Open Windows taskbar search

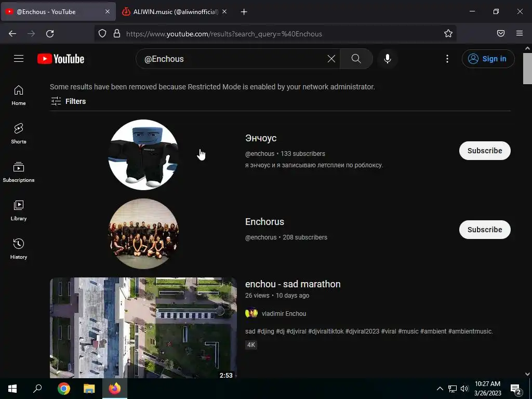pyautogui.click(x=37, y=389)
